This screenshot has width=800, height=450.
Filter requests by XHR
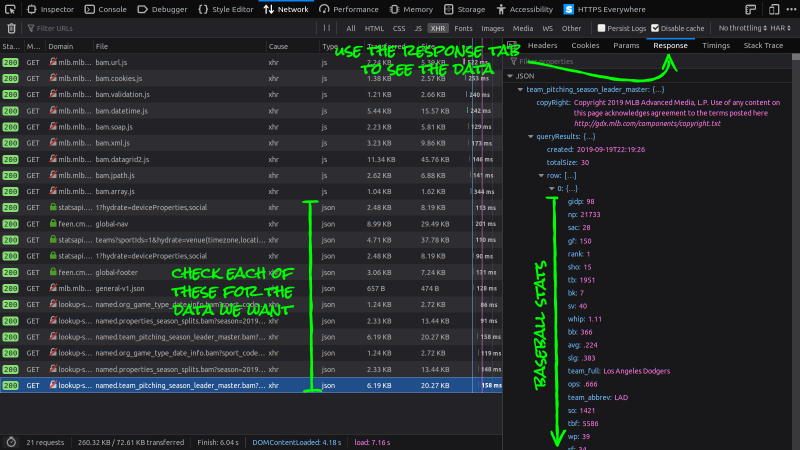(x=438, y=29)
